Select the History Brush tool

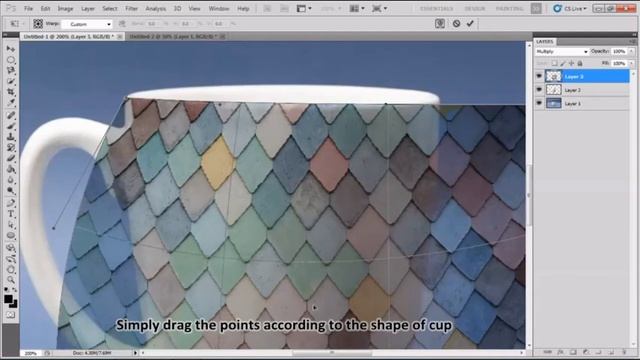coord(11,147)
